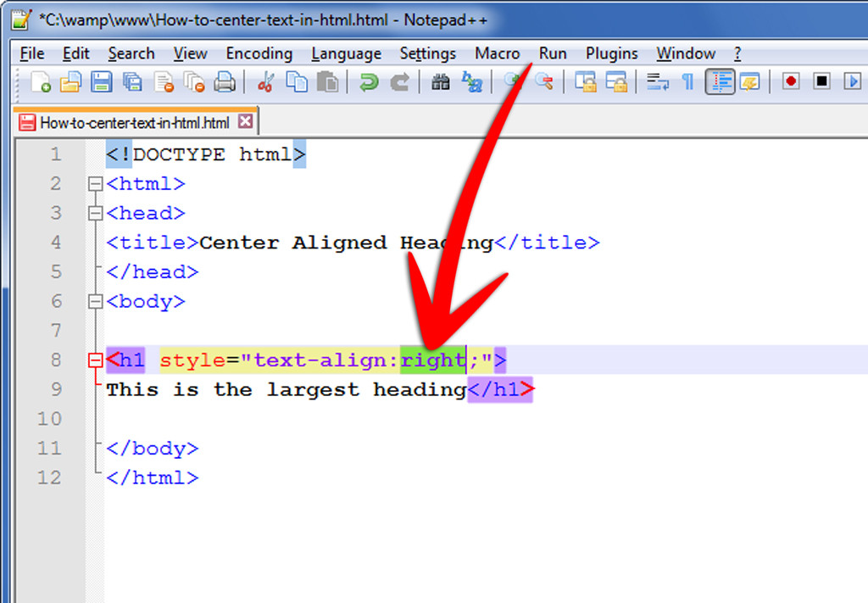868x603 pixels.
Task: Open Find with the binoculars icon
Action: pyautogui.click(x=441, y=82)
